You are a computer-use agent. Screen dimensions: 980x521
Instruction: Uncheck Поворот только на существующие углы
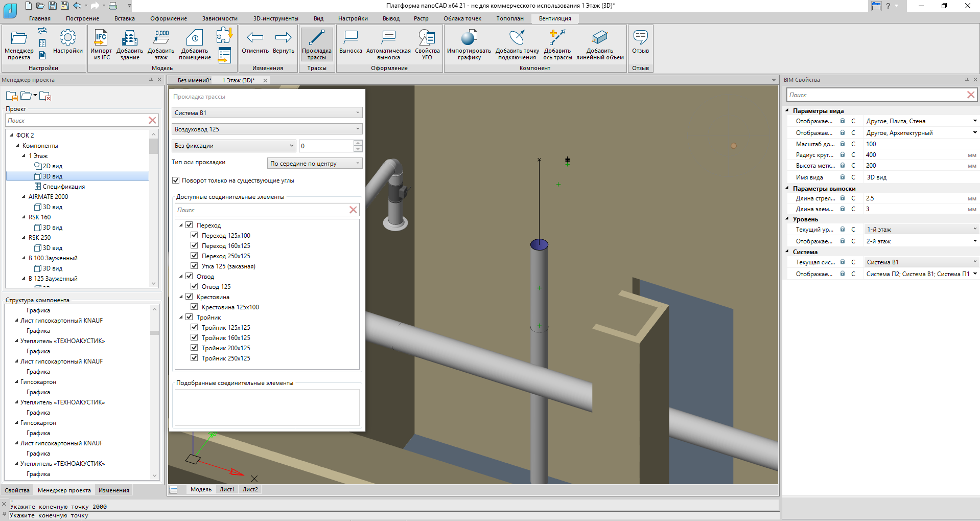coord(176,180)
